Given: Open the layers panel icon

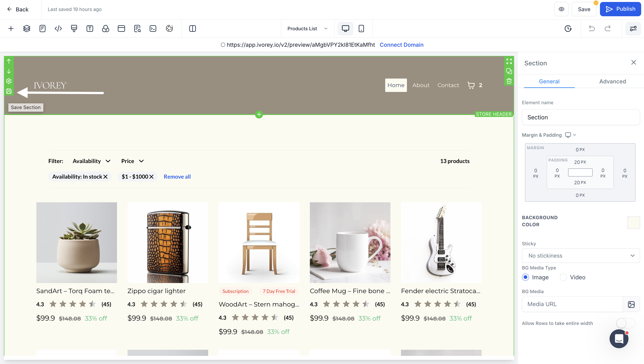Looking at the screenshot, I should [27, 29].
